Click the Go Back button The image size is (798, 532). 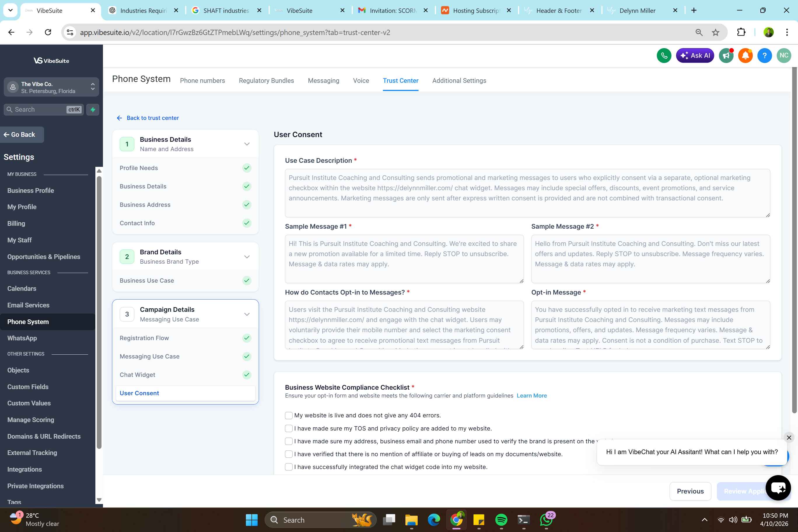click(22, 135)
